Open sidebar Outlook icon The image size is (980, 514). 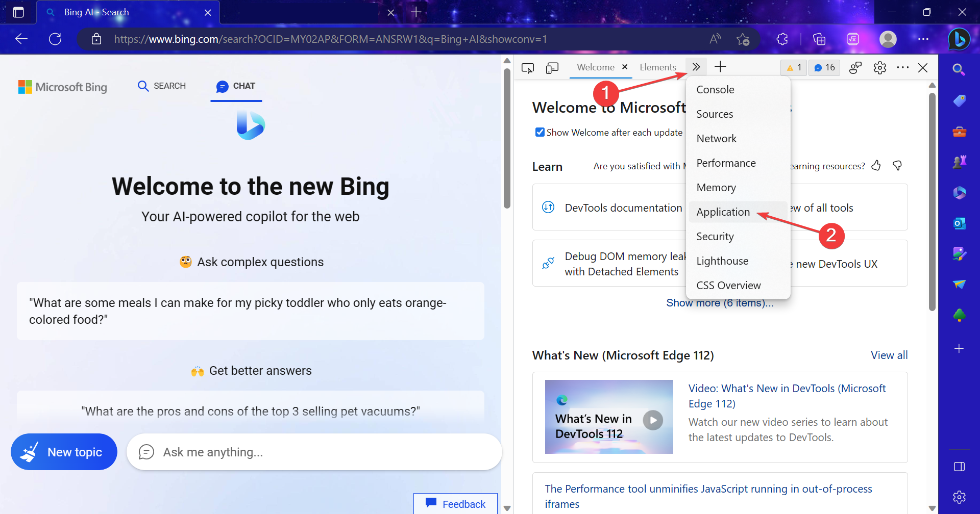point(959,223)
